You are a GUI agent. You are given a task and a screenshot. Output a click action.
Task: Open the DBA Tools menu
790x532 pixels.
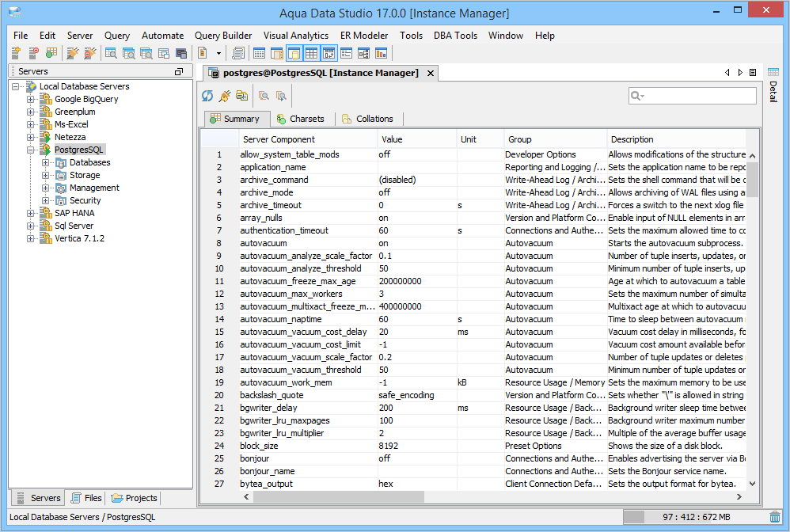pyautogui.click(x=455, y=36)
